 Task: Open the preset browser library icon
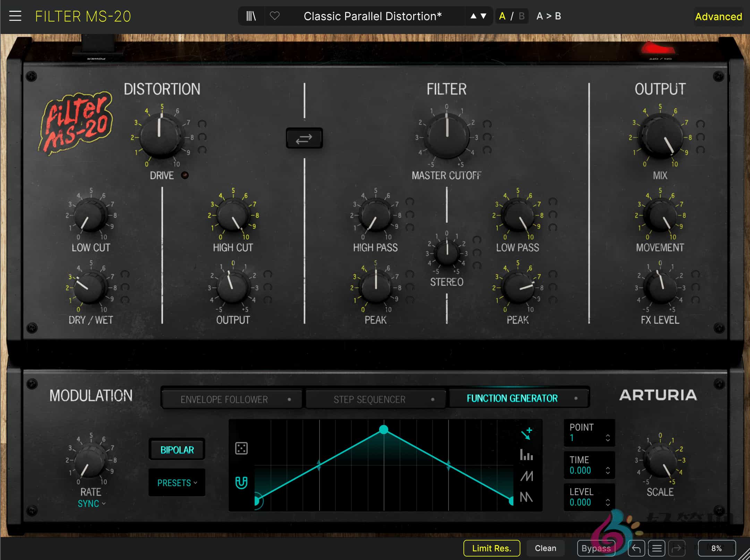[251, 16]
